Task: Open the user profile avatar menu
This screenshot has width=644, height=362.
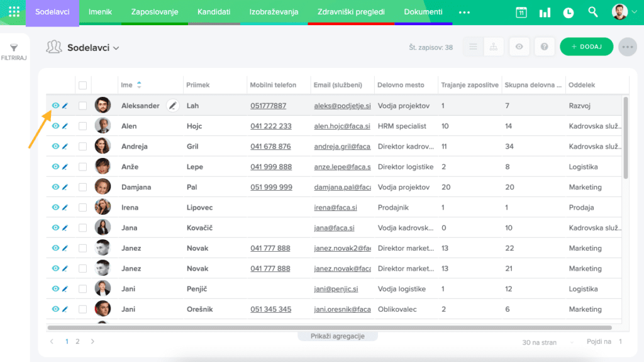Action: (619, 12)
